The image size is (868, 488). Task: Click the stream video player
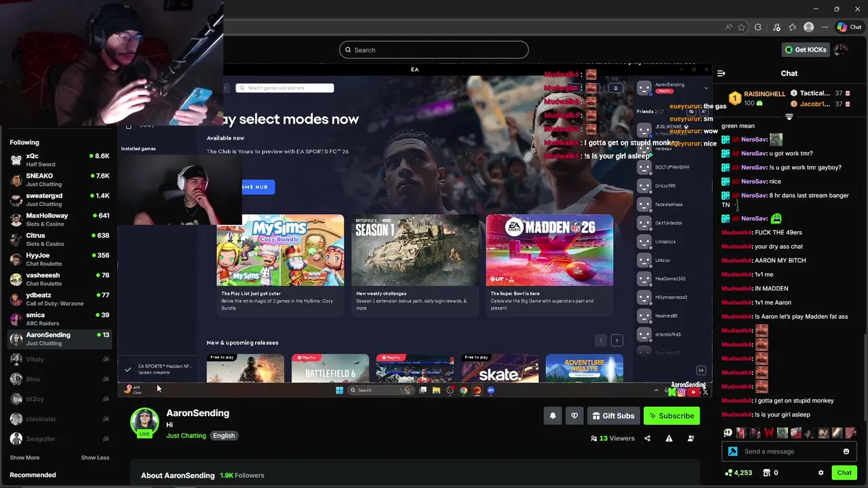click(x=415, y=230)
